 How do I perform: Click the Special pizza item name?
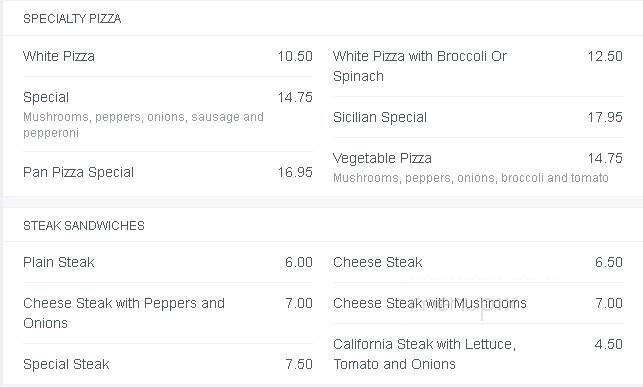pos(46,97)
